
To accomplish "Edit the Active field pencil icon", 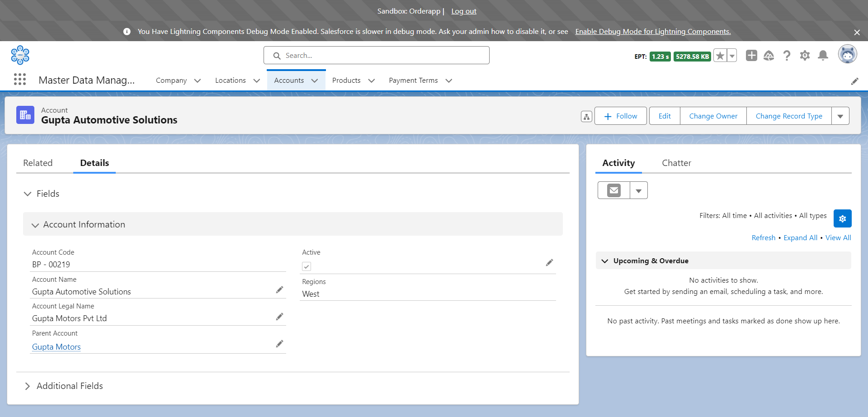I will (x=549, y=263).
